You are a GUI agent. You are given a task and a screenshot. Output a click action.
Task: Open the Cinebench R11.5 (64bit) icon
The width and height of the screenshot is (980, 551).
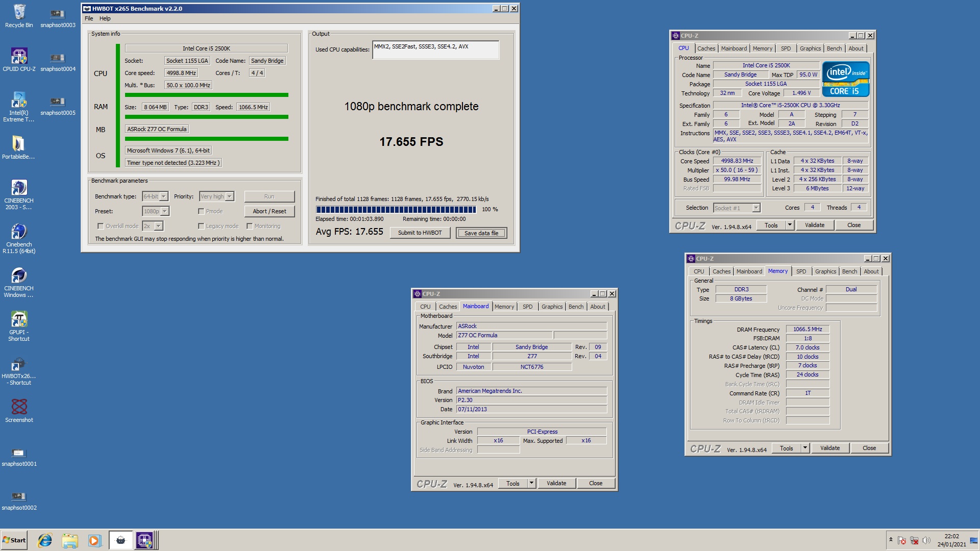click(x=19, y=238)
